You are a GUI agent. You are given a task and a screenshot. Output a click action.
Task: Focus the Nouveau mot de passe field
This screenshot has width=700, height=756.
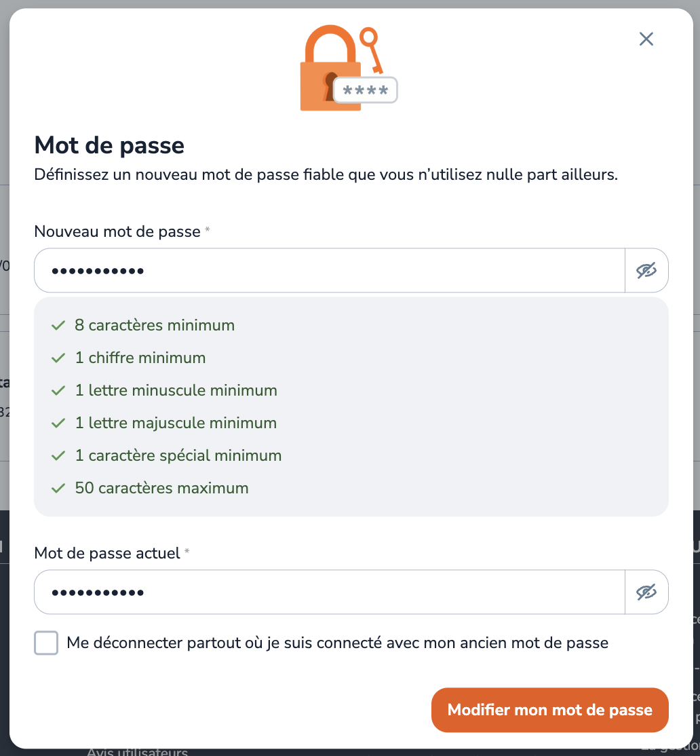[330, 271]
